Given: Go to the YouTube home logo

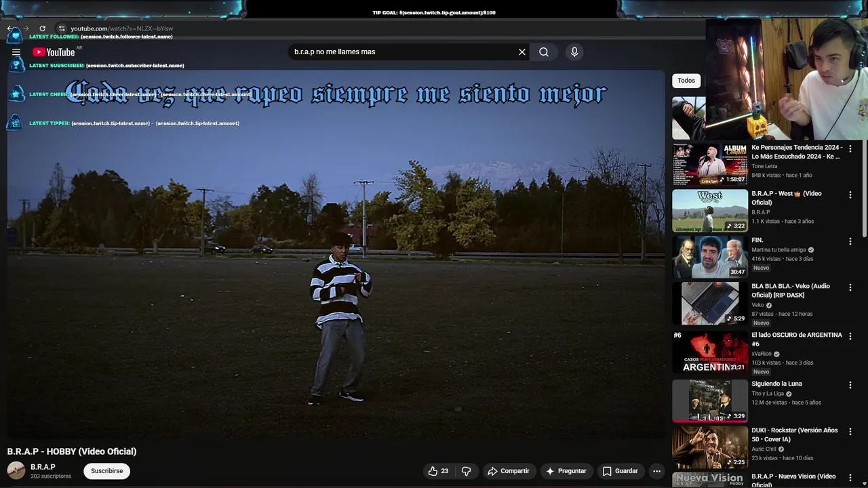Looking at the screenshot, I should [54, 52].
